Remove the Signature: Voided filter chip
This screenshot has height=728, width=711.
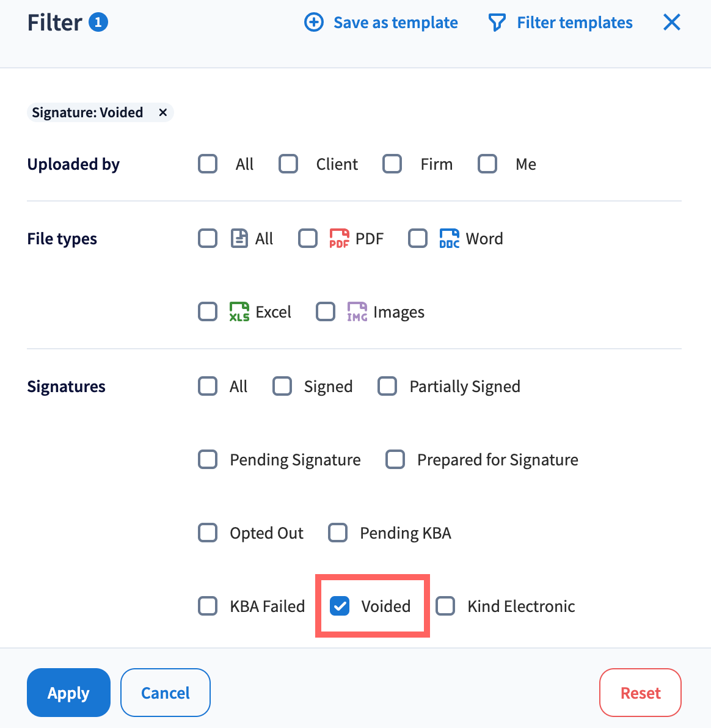(163, 112)
